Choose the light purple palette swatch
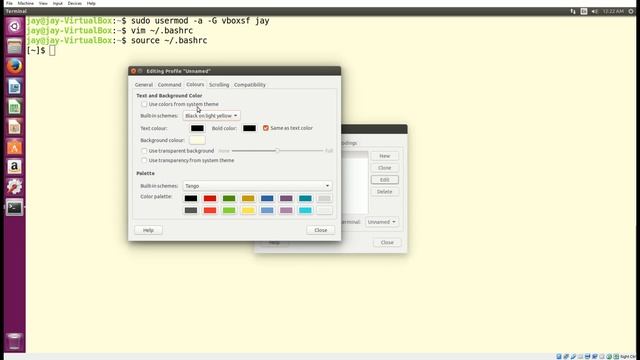Screen dimensions: 640x360 tap(286, 210)
